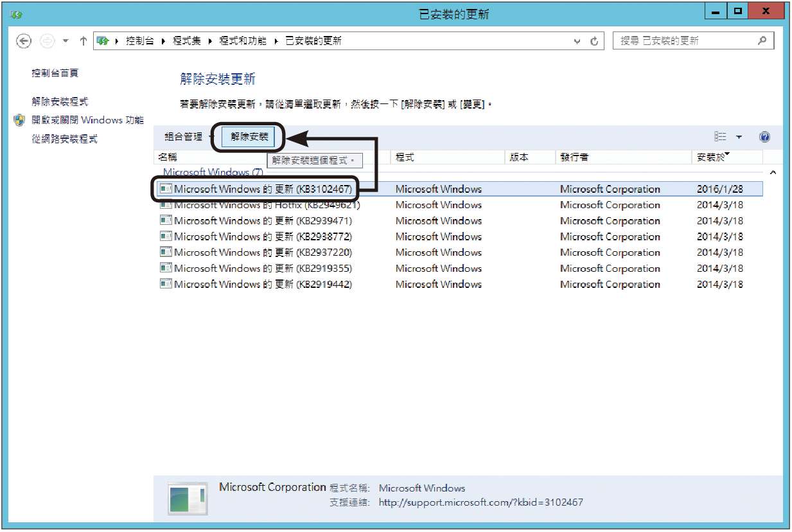Click the icon of the KB2938772 row
This screenshot has height=532, width=792.
(166, 236)
